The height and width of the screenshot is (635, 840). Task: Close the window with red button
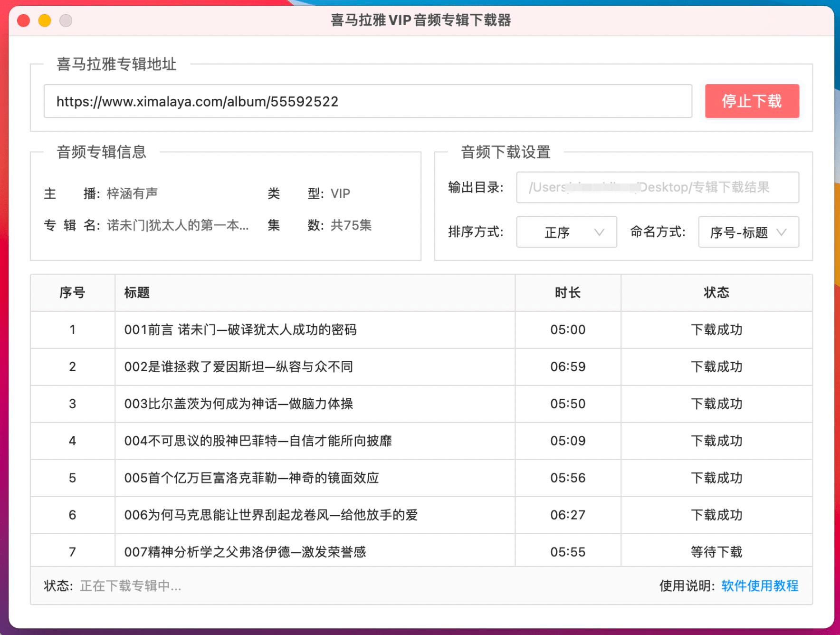tap(24, 20)
